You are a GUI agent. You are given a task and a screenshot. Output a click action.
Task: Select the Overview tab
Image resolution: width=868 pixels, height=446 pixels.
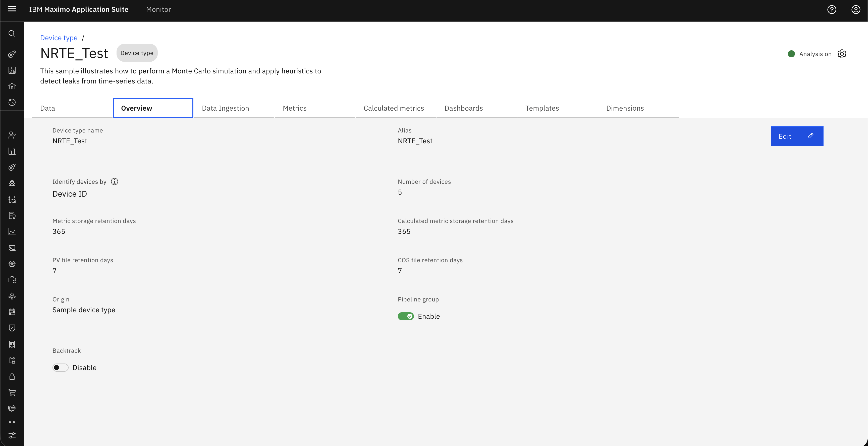click(153, 108)
